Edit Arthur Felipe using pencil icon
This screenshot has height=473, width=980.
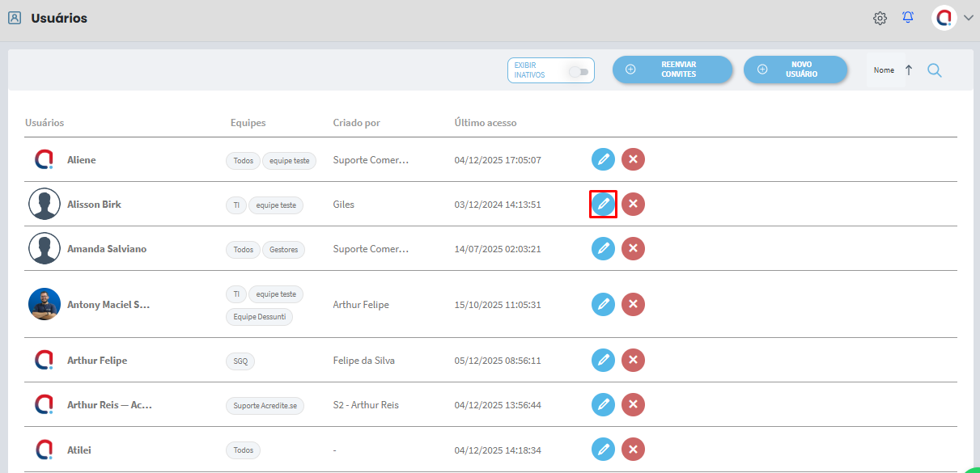click(x=603, y=360)
